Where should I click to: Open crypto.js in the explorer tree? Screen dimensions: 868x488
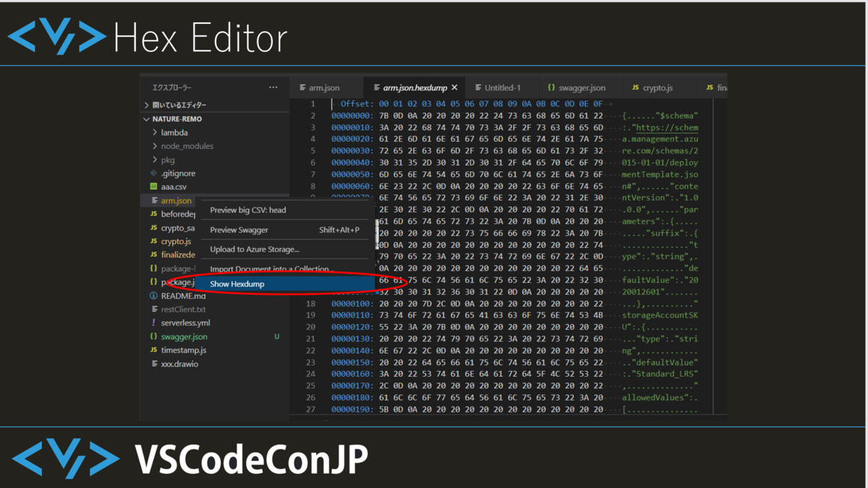176,241
